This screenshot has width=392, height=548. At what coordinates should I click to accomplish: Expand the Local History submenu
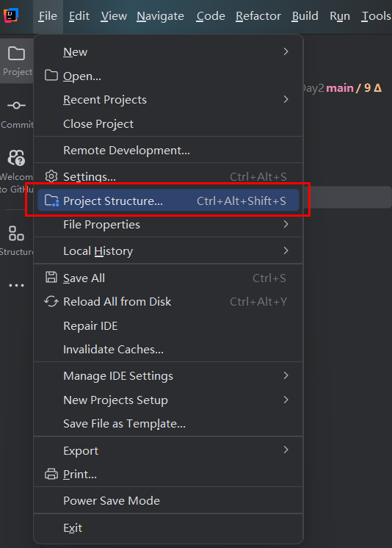167,251
